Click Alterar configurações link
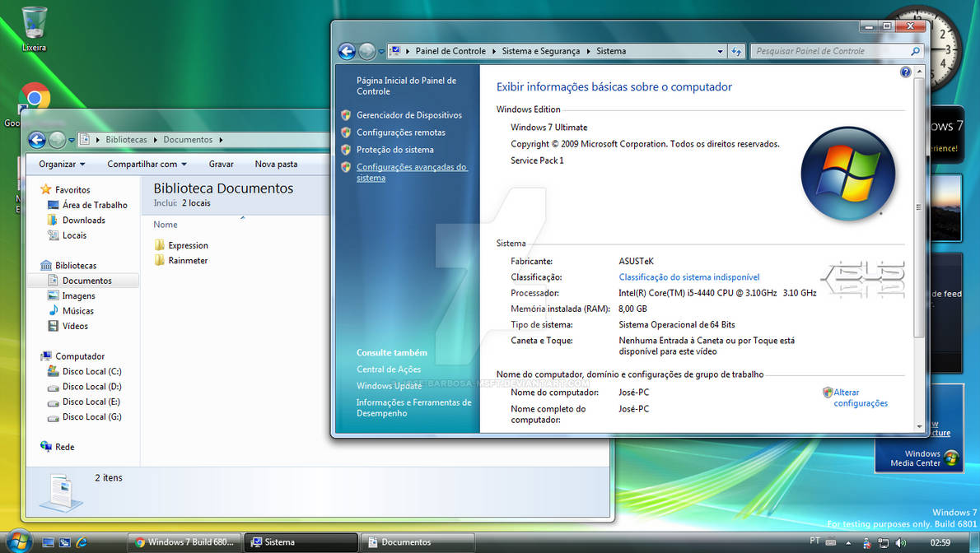980x553 pixels. (x=861, y=398)
